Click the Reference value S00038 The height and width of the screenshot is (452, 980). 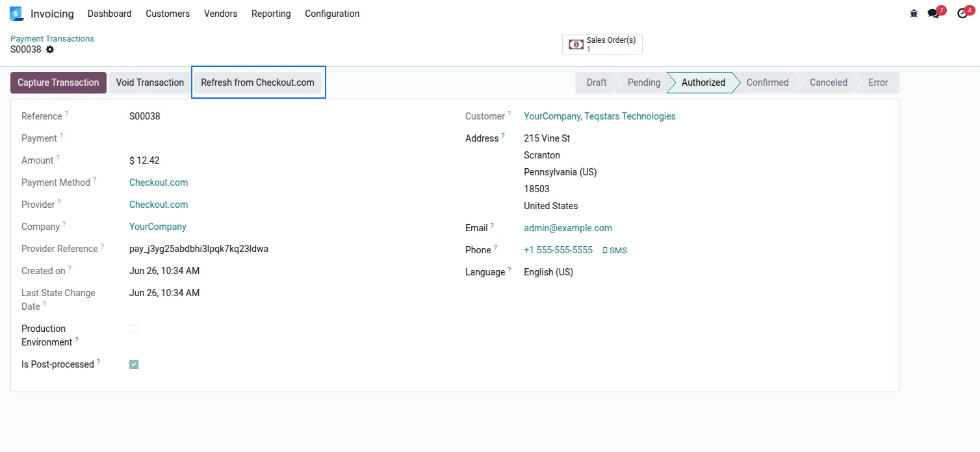click(145, 116)
